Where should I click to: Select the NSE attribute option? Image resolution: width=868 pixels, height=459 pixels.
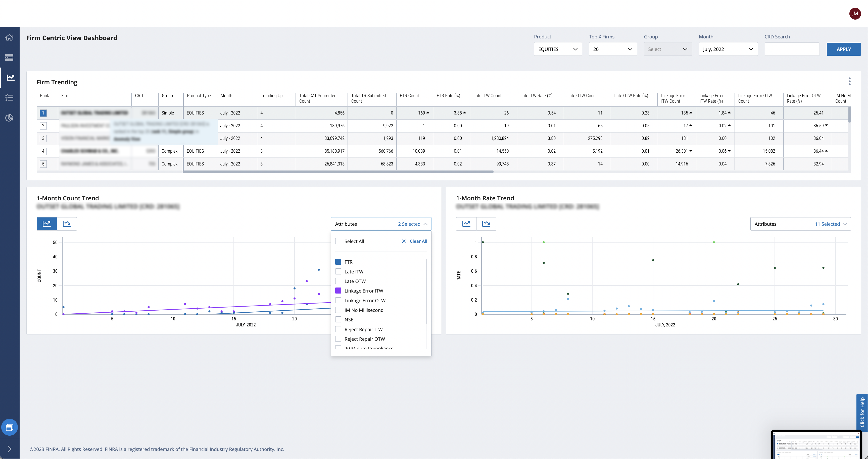[349, 320]
